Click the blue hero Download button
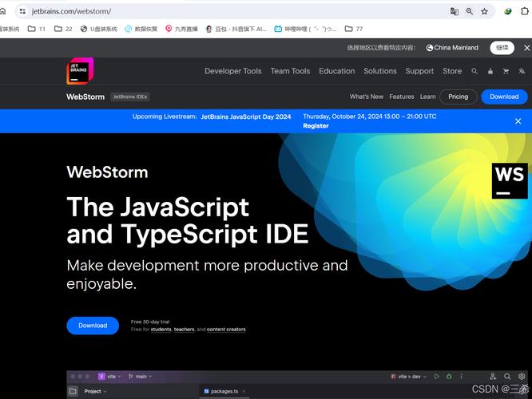The height and width of the screenshot is (399, 532). tap(93, 326)
